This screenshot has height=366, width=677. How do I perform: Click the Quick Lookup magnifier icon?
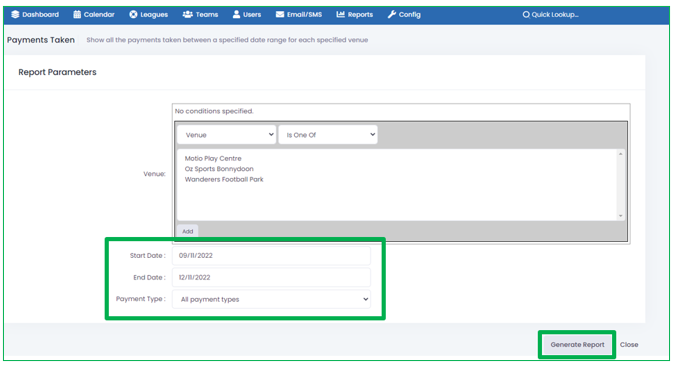(x=526, y=15)
